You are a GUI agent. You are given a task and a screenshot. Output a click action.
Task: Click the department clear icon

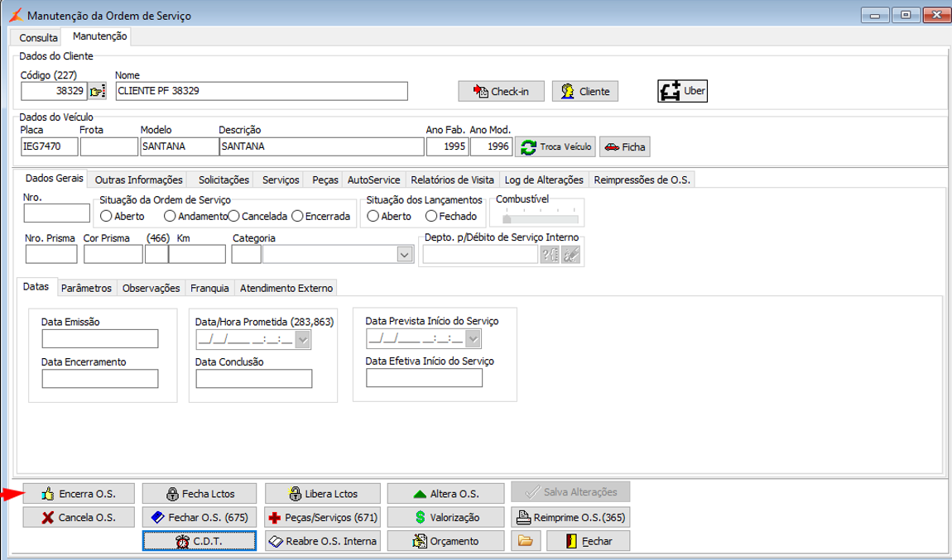pyautogui.click(x=570, y=255)
